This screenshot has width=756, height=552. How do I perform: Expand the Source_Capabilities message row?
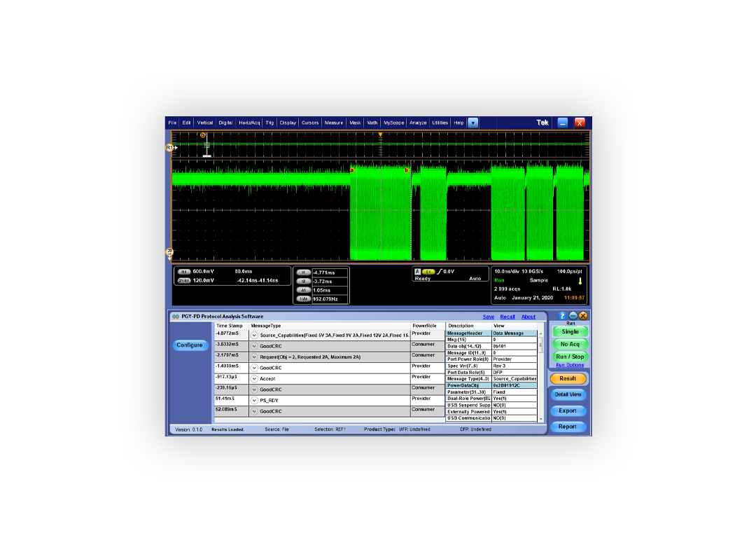tap(254, 336)
